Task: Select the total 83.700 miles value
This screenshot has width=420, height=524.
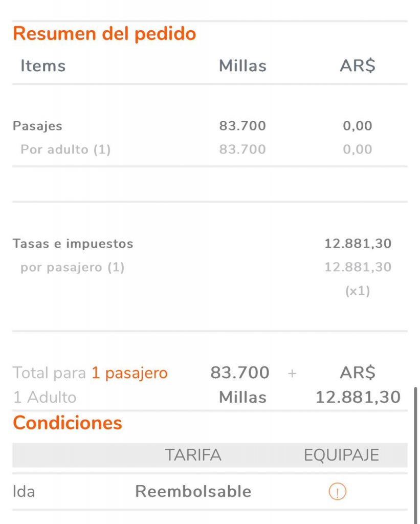Action: pos(240,373)
